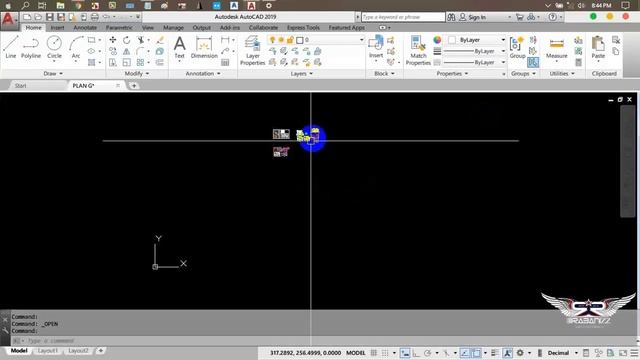640x360 pixels.
Task: Click the Hatch tool in Draw panel
Action: coord(92,62)
